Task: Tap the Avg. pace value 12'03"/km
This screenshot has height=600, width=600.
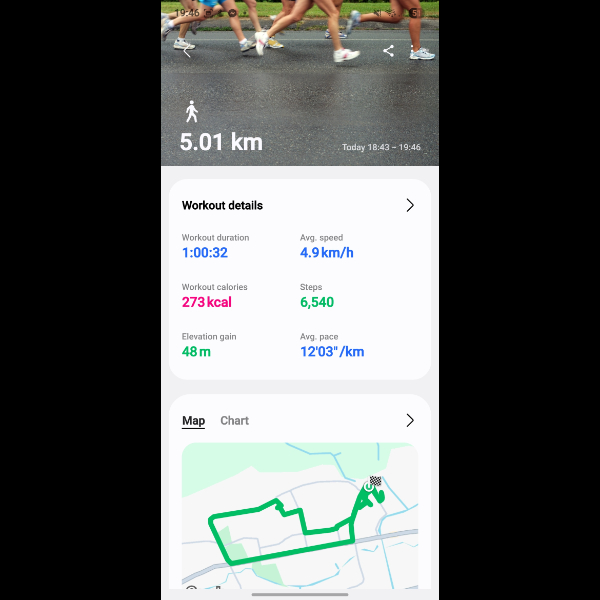Action: point(332,352)
